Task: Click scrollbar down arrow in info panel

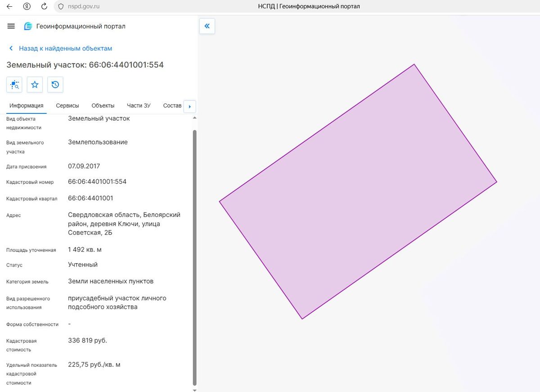Action: [x=195, y=390]
